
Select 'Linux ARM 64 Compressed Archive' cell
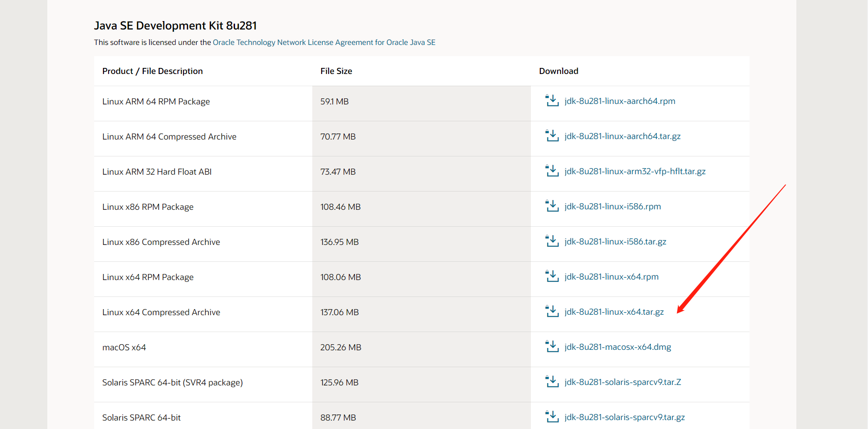[x=203, y=139]
